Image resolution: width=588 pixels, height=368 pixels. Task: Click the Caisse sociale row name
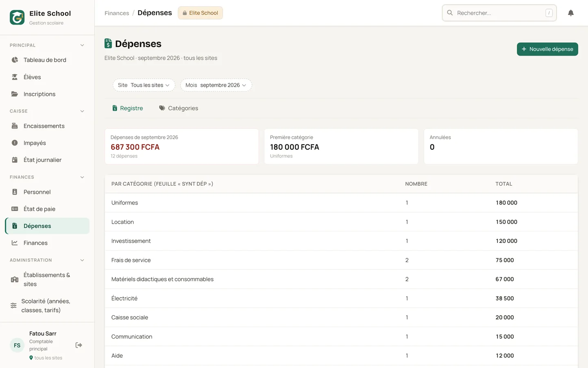point(130,318)
